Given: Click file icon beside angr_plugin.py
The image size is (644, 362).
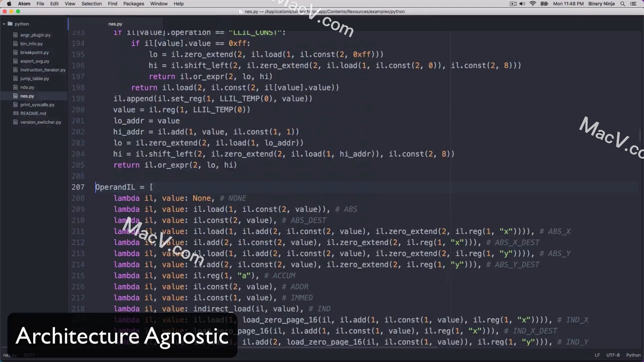Looking at the screenshot, I should pyautogui.click(x=15, y=35).
